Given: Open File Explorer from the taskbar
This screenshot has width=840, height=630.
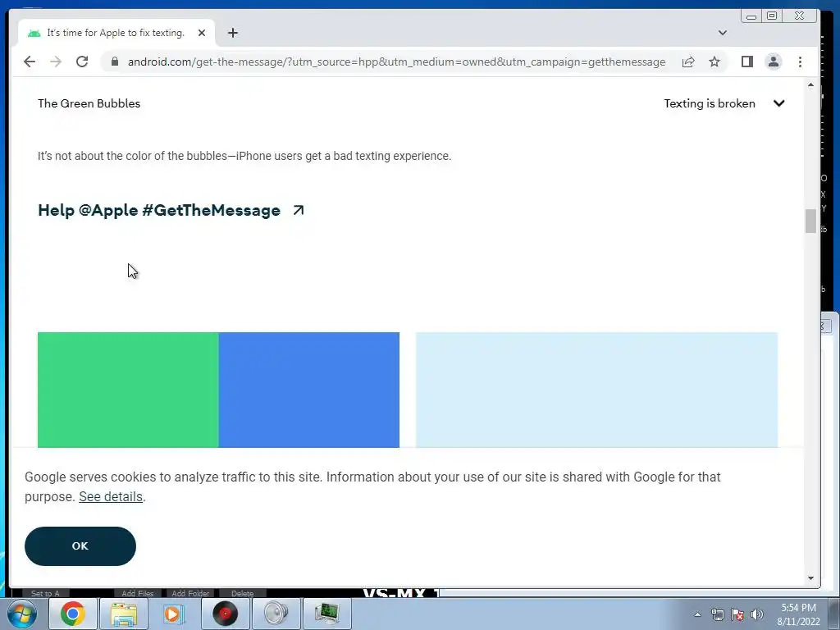Looking at the screenshot, I should (124, 614).
